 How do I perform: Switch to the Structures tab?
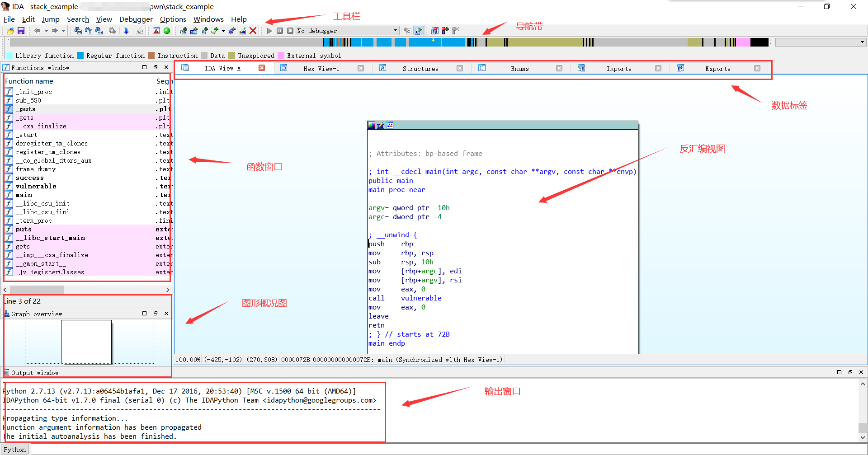coord(420,69)
